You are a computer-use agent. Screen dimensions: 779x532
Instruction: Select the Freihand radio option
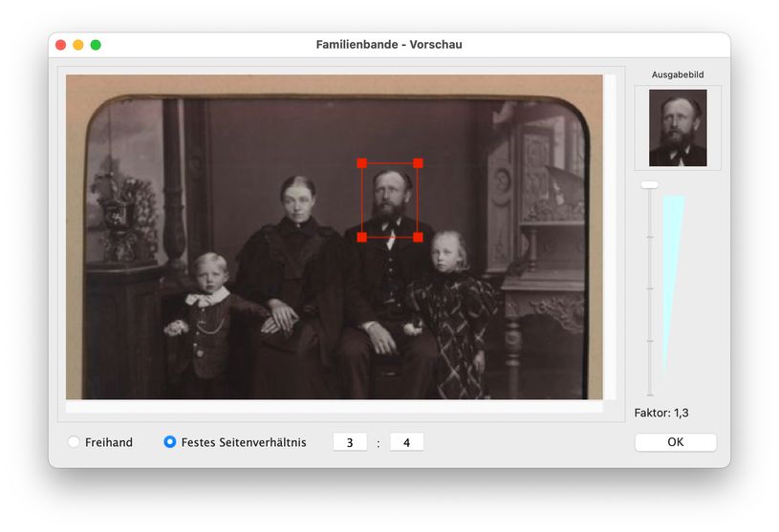click(75, 442)
